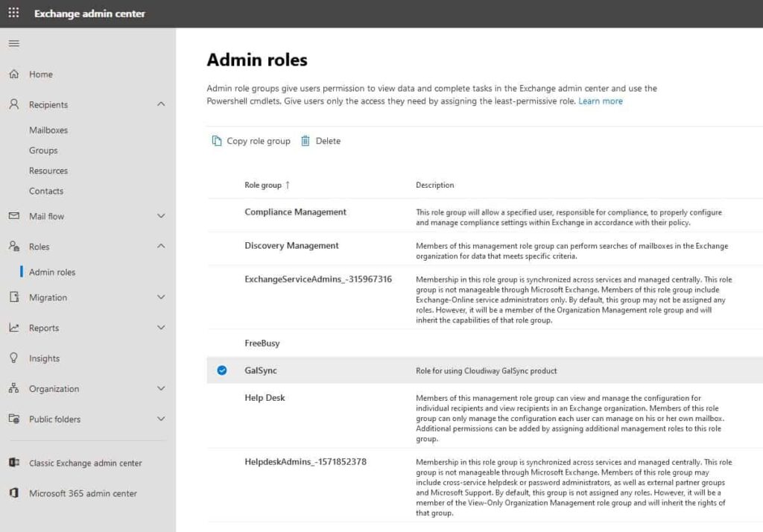
Task: Click the Public folders label
Action: click(x=54, y=419)
